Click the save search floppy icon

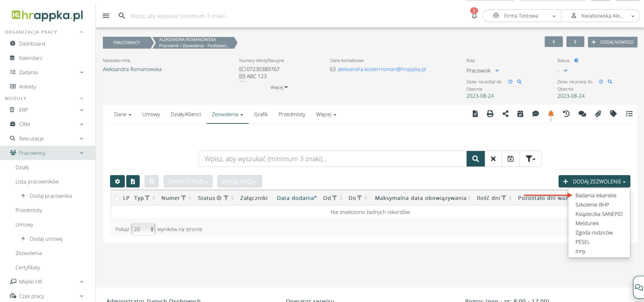tap(510, 159)
